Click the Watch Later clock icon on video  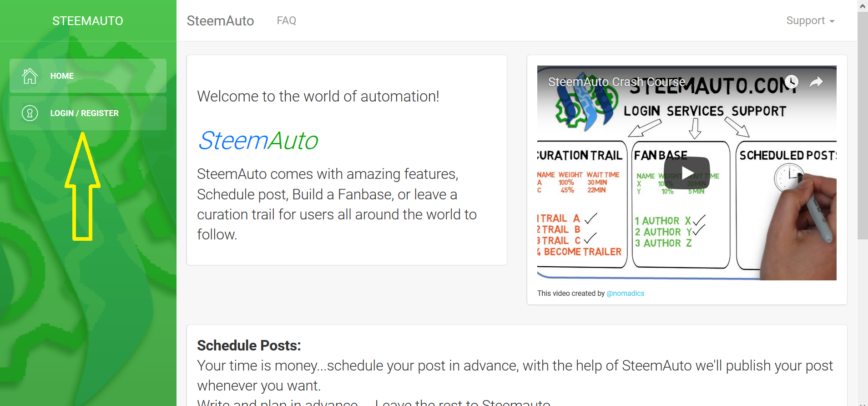792,81
